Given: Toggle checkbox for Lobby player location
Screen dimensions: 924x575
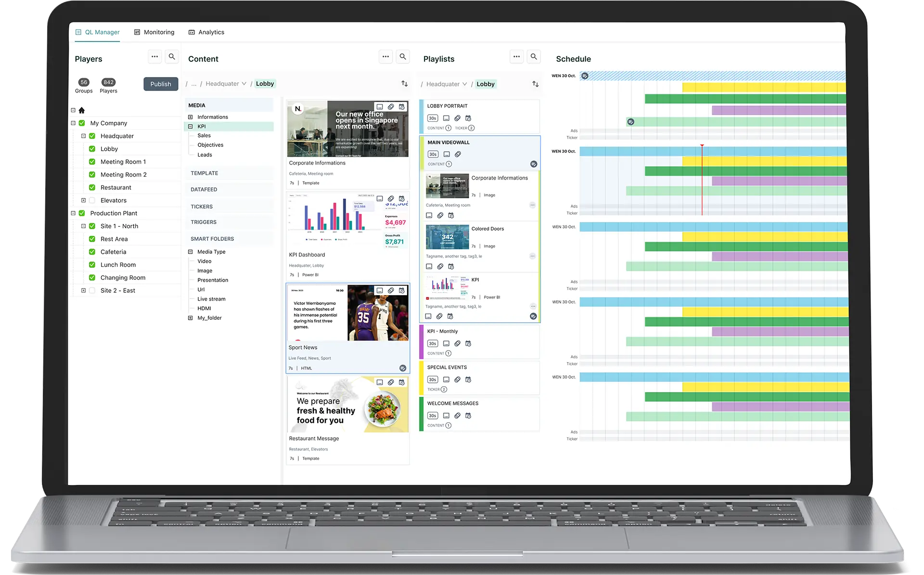Looking at the screenshot, I should pos(93,149).
